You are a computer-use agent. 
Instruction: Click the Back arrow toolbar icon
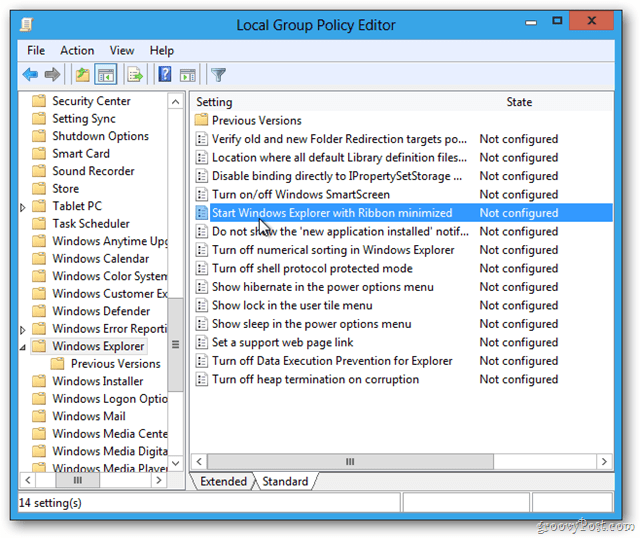[x=31, y=75]
